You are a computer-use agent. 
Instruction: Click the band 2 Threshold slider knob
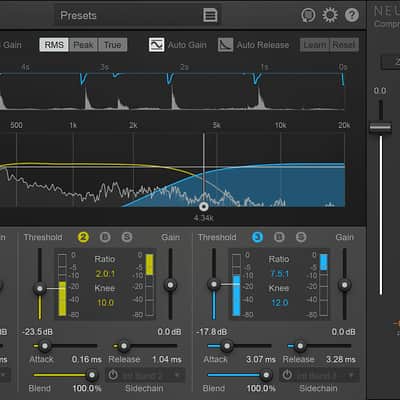(x=40, y=288)
